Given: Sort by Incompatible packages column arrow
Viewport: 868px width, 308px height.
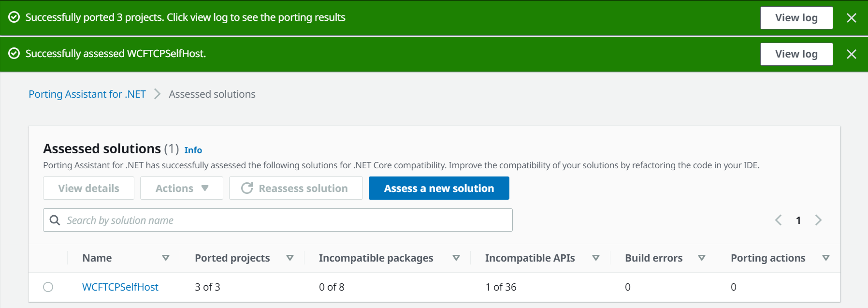Looking at the screenshot, I should tap(456, 258).
